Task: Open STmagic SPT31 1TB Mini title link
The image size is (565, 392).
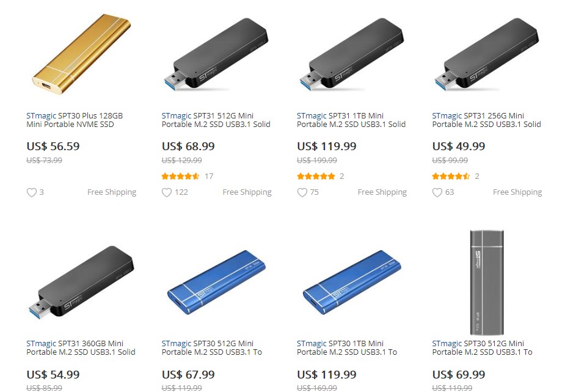Action: [351, 120]
